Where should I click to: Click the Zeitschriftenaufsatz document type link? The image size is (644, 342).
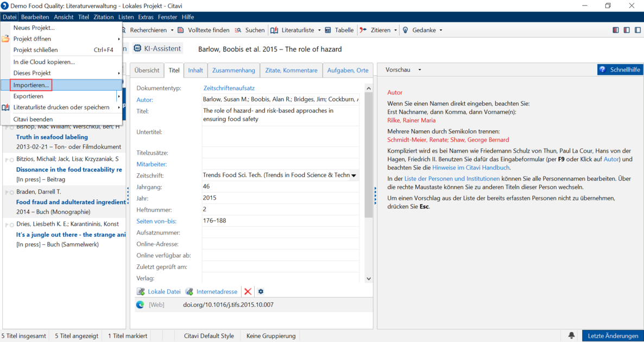[230, 88]
